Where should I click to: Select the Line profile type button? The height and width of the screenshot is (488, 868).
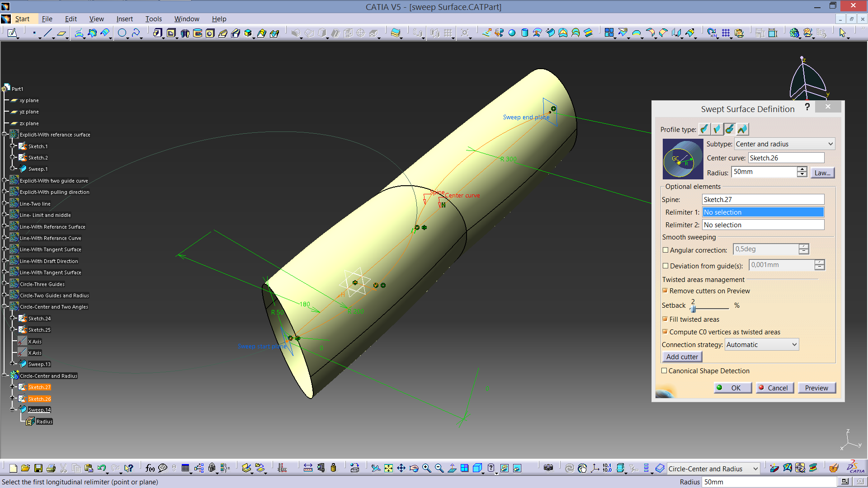click(x=717, y=129)
